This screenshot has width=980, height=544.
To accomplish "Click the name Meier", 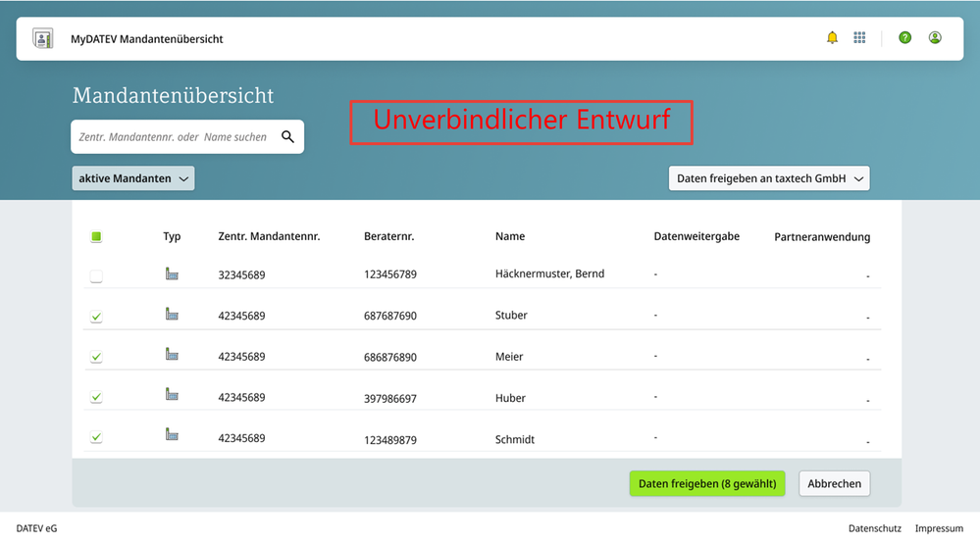I will click(x=509, y=357).
